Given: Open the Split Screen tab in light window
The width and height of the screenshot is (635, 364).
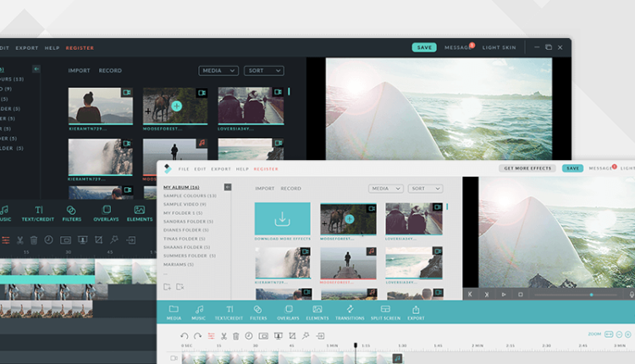Looking at the screenshot, I should pos(385,312).
